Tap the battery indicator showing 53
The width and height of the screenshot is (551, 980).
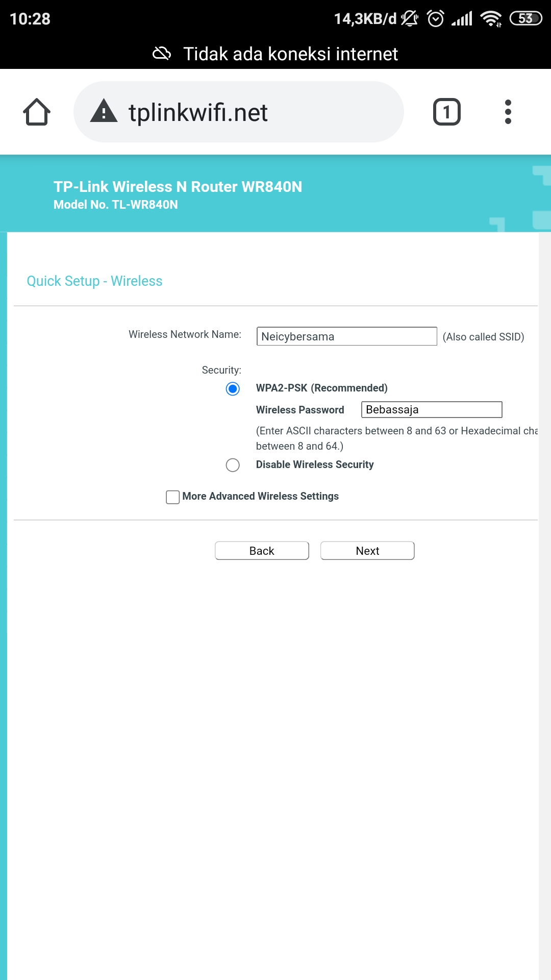525,19
